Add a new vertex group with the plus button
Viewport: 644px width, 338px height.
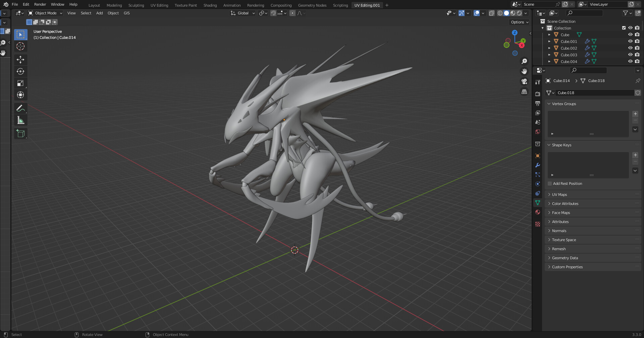(x=635, y=114)
